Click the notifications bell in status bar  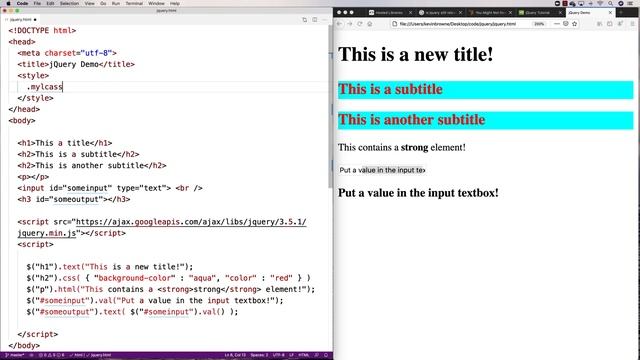coord(326,356)
